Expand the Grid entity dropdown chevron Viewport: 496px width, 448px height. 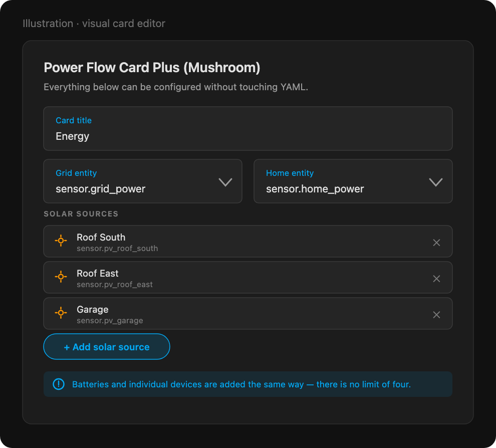pyautogui.click(x=225, y=182)
